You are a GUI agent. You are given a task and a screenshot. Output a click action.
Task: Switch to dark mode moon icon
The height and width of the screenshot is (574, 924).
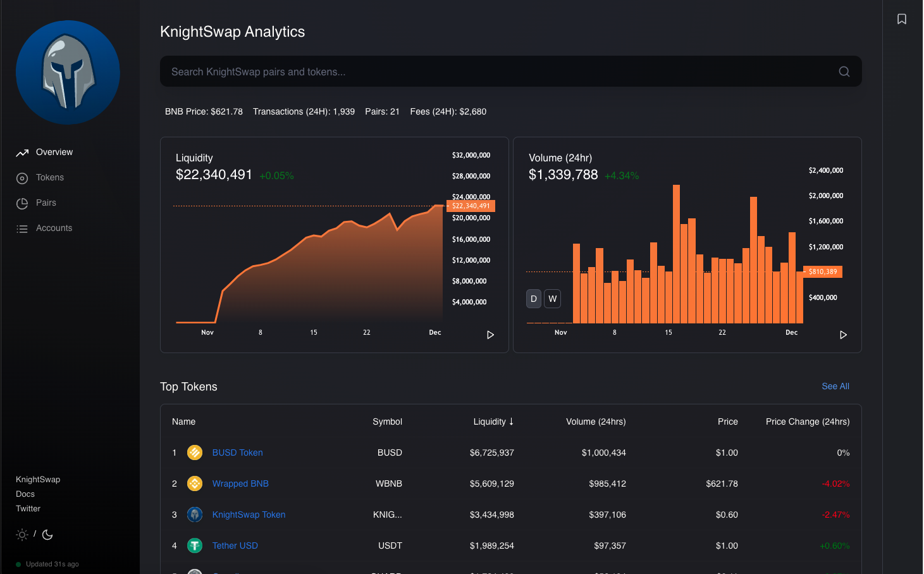click(47, 535)
